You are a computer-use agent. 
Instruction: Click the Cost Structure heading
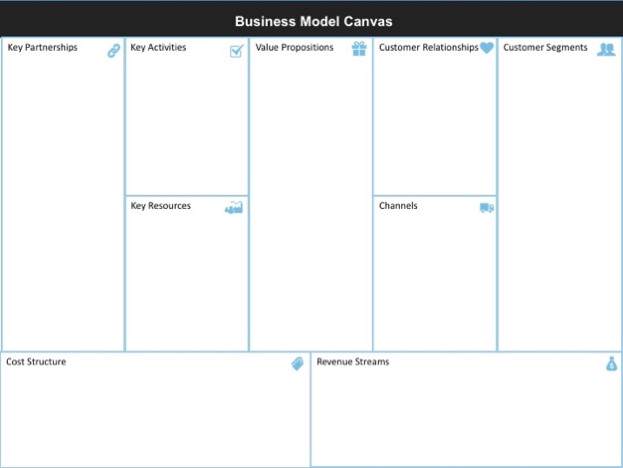(x=36, y=362)
